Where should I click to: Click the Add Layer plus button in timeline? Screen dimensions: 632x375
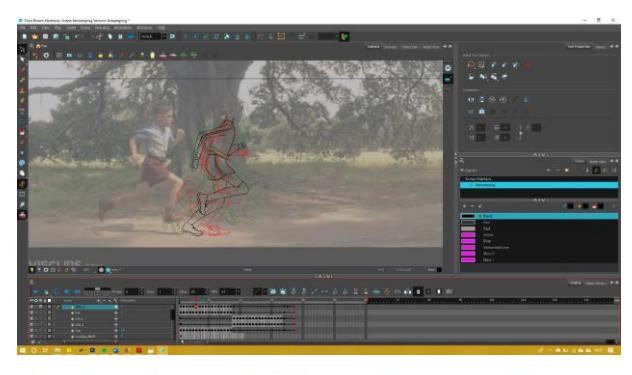[x=98, y=301]
